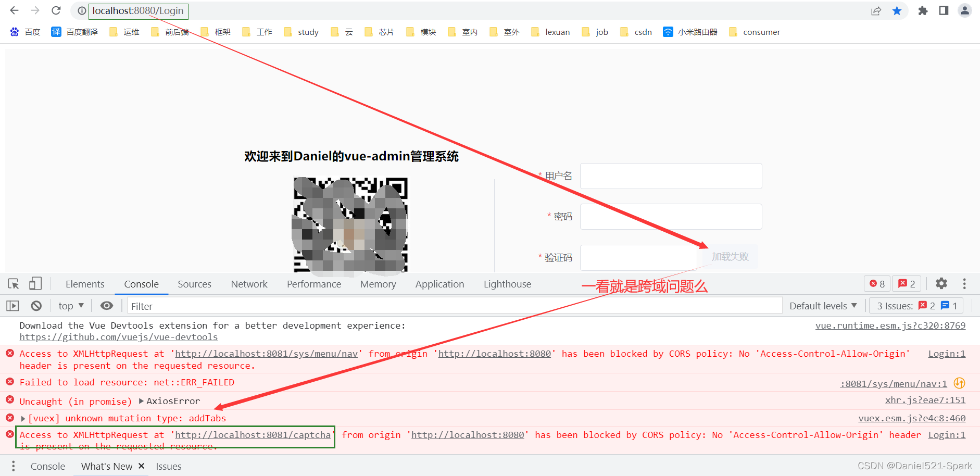
Task: Open the consumer bookmark folder
Action: coord(755,32)
